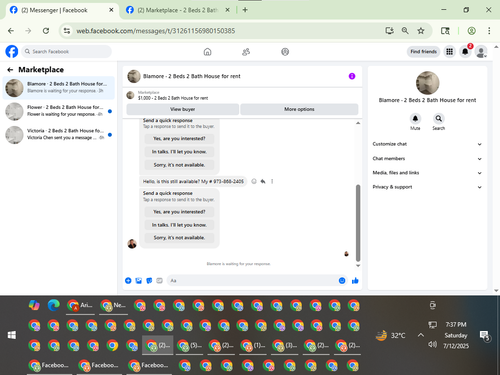Screen dimensions: 500x375
Task: Mute the conversation with the bell icon
Action: point(415,119)
